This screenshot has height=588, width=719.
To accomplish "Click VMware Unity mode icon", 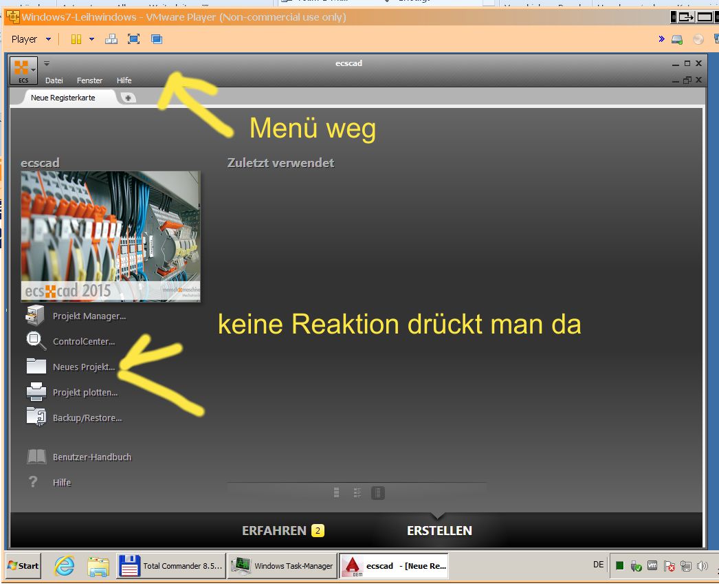I will [x=157, y=39].
